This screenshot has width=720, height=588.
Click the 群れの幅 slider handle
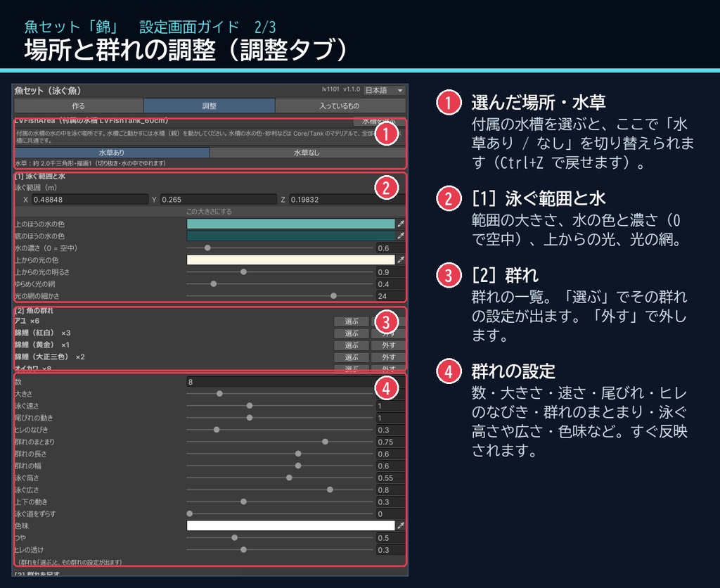298,466
